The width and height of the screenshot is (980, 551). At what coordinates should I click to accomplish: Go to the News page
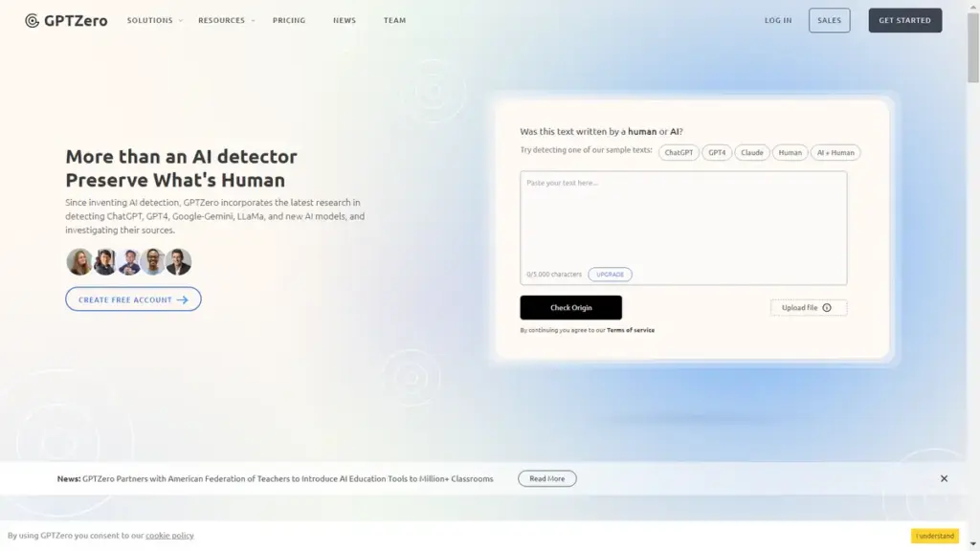(345, 21)
